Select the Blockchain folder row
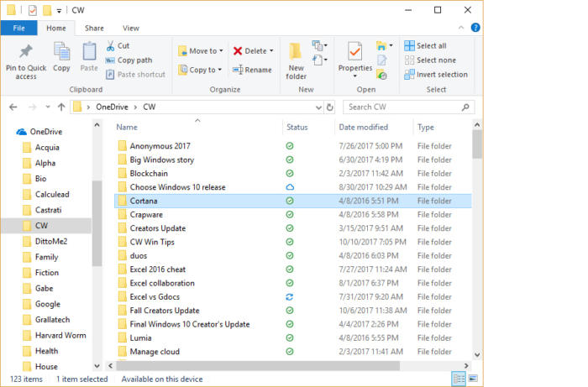 tap(292, 173)
